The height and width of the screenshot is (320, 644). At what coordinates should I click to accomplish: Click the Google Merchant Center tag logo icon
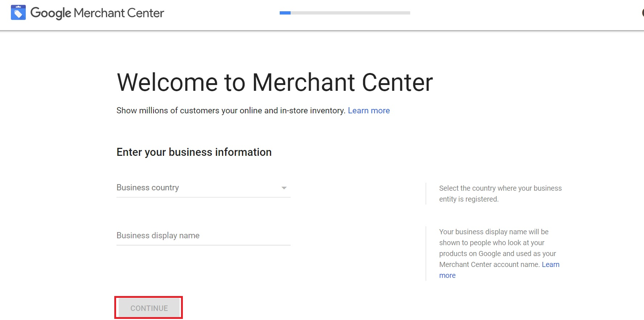click(x=18, y=12)
